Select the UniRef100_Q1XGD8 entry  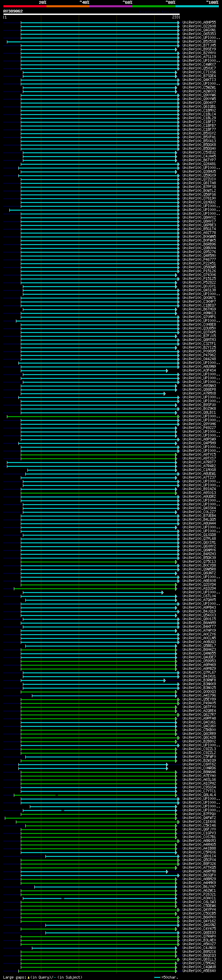click(x=199, y=535)
